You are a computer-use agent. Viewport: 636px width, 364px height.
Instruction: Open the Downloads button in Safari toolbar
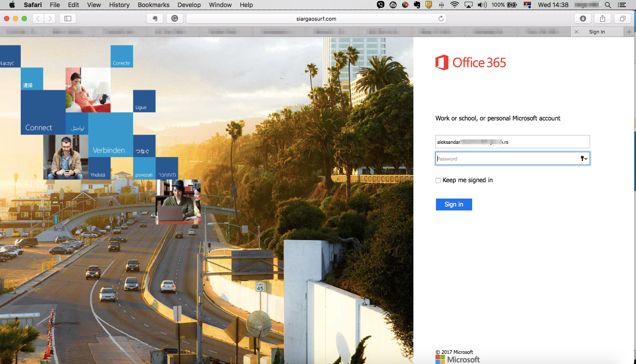click(x=583, y=19)
